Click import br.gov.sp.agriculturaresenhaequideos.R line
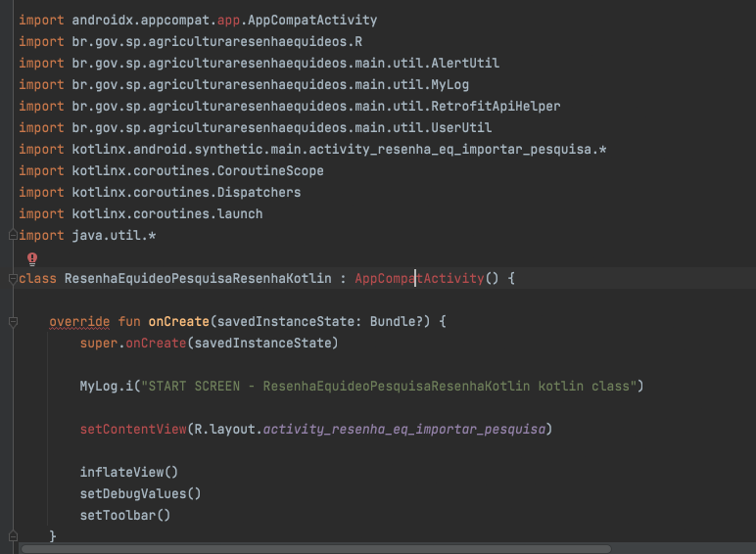 click(191, 42)
